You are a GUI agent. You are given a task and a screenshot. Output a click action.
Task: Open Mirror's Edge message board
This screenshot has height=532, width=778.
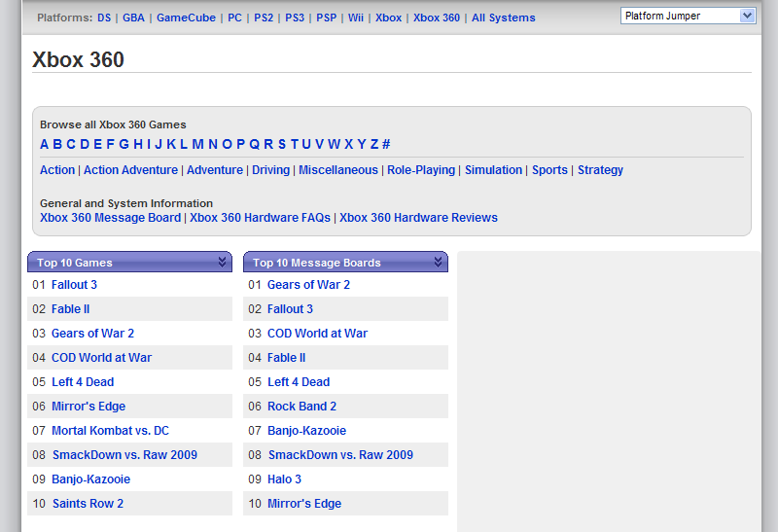coord(304,504)
